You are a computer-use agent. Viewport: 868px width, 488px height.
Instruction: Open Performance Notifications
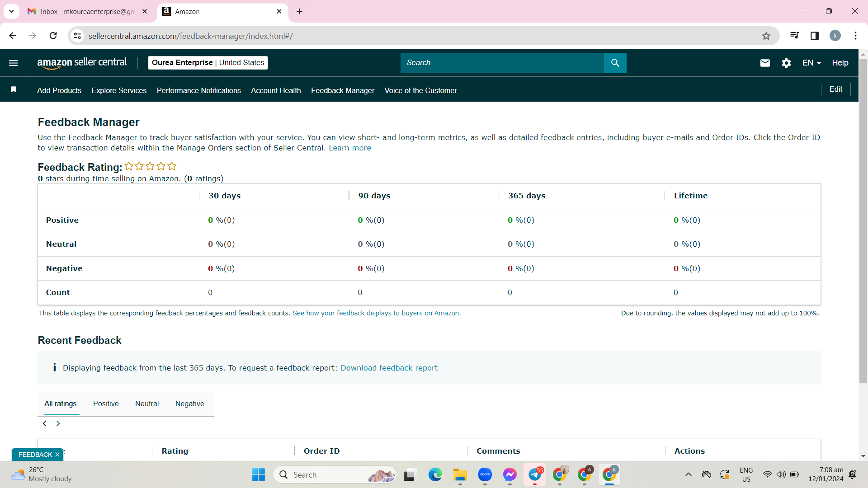199,90
